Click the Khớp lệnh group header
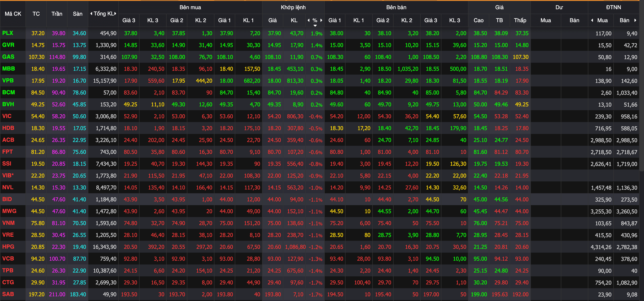This screenshot has width=644, height=301. coord(293,7)
